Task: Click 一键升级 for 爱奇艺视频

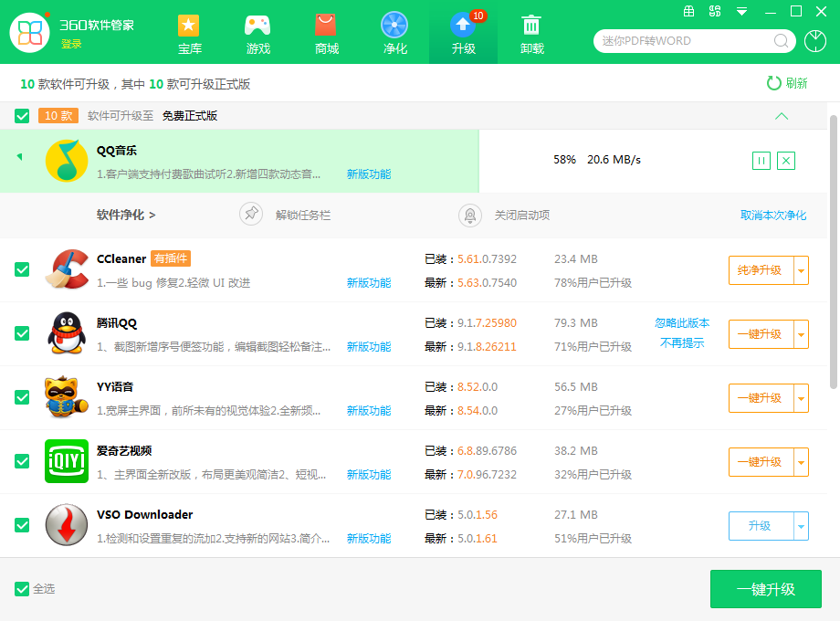Action: point(761,462)
